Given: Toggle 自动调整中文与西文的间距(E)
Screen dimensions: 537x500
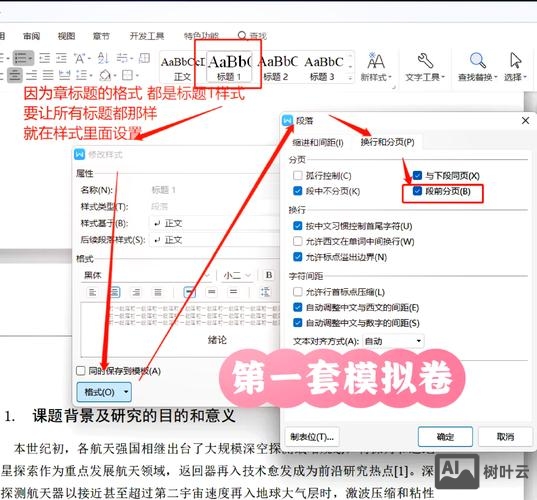Looking at the screenshot, I should point(298,307).
